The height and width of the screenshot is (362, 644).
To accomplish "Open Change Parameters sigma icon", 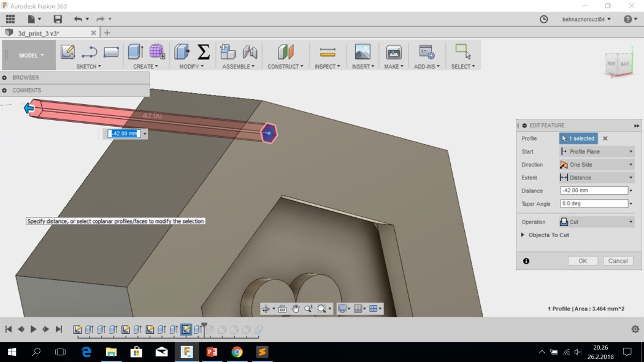I will point(203,52).
